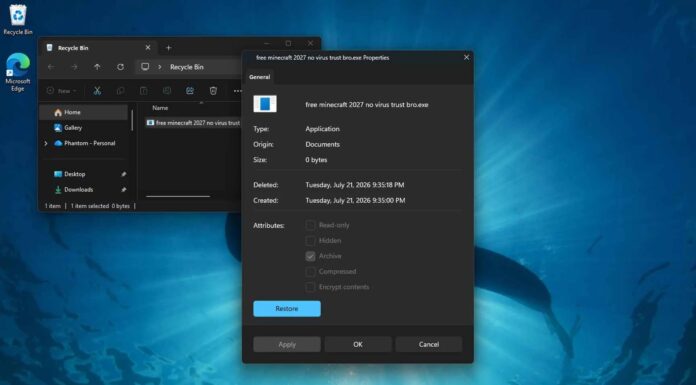Add a new Explorer tab with the plus
Screen dimensions: 696x385
(168, 48)
